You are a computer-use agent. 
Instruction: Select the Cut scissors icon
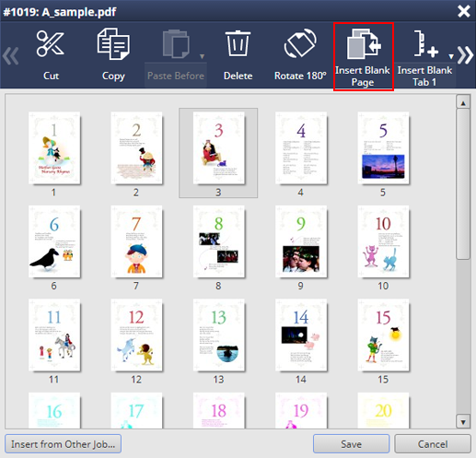click(x=51, y=44)
